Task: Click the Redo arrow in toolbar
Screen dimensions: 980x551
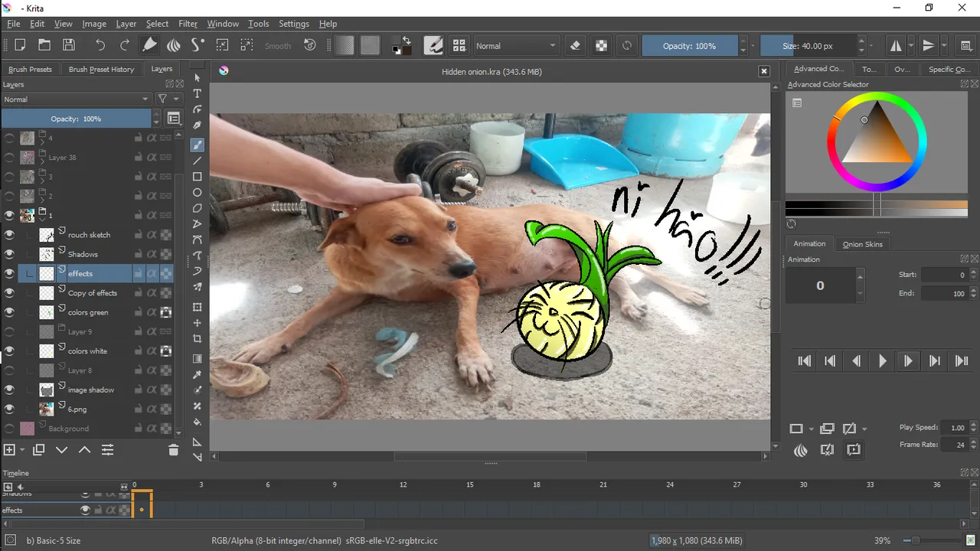Action: 125,45
